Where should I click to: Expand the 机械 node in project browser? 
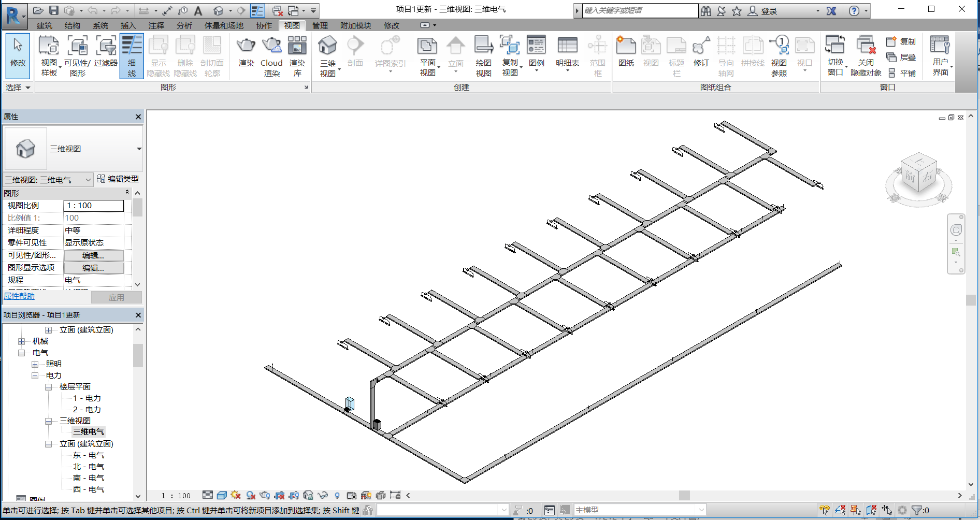[x=22, y=341]
